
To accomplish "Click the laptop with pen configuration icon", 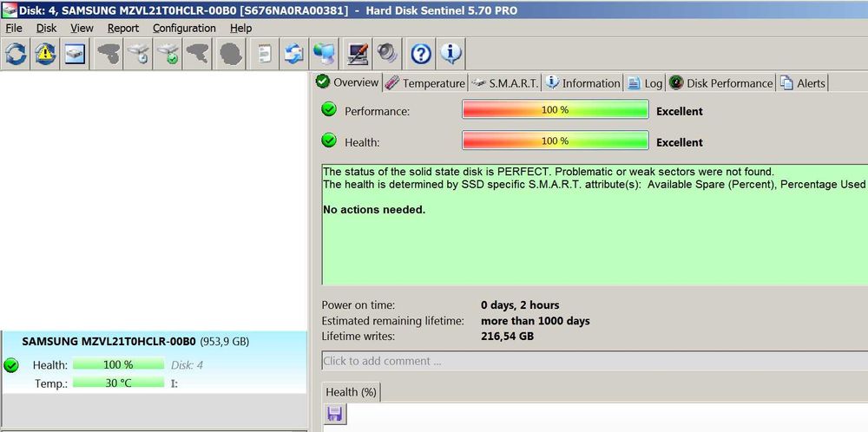I will coord(358,54).
